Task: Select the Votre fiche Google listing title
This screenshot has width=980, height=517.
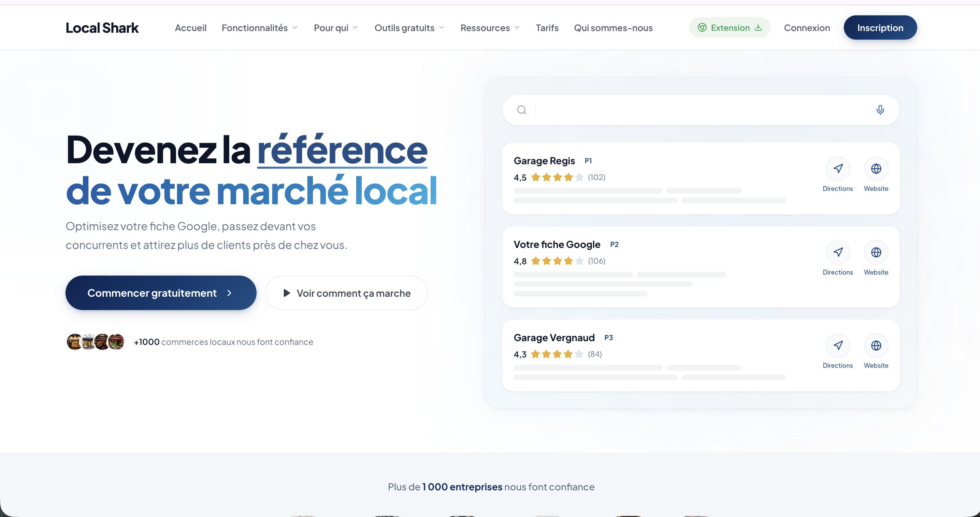Action: [x=557, y=244]
